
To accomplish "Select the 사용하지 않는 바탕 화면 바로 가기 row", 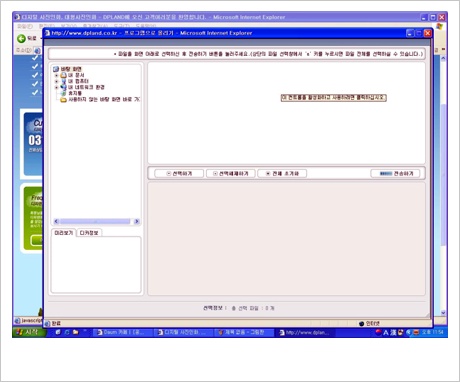I will click(104, 99).
